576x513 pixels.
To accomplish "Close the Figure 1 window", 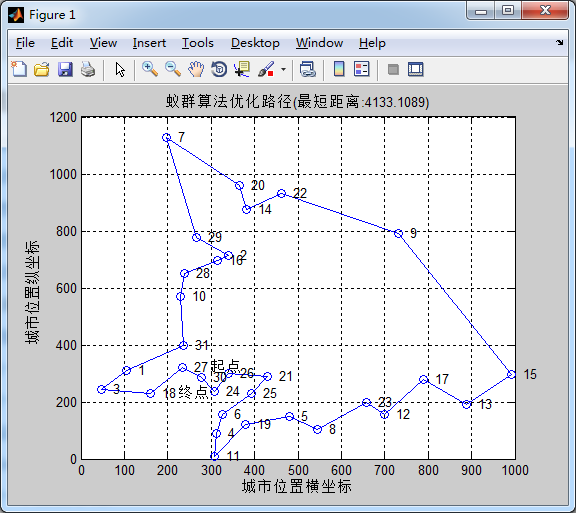I will 545,11.
